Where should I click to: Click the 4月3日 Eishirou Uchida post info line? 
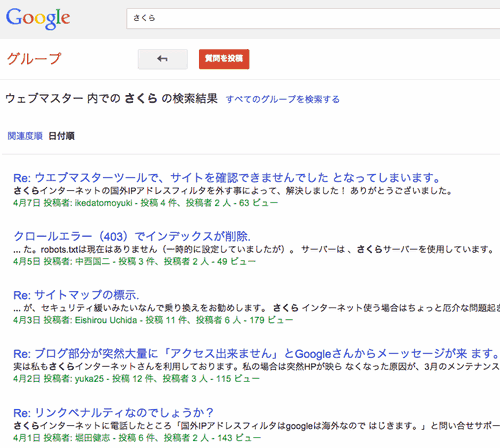[153, 320]
